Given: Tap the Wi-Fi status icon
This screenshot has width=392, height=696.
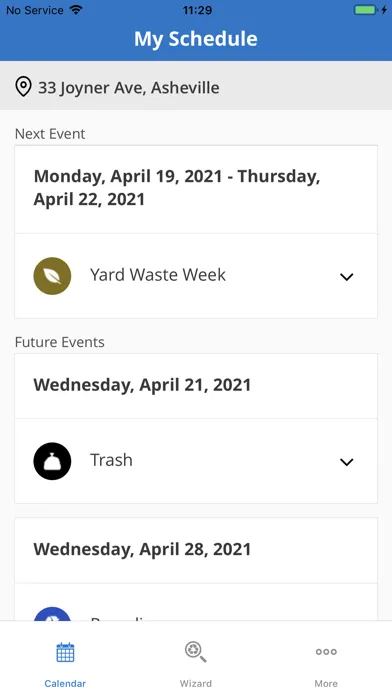Looking at the screenshot, I should (76, 10).
